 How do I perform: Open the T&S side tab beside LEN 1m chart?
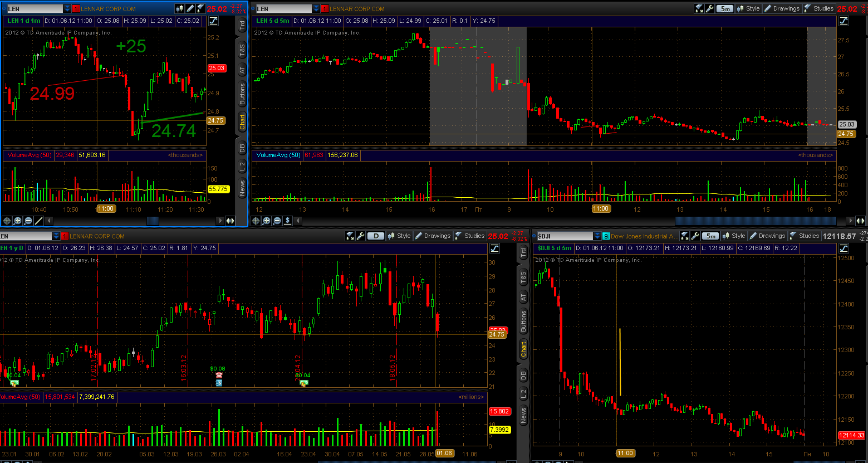[x=242, y=50]
